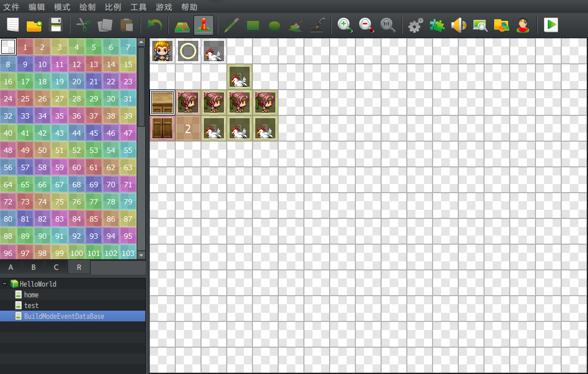
Task: Open the 比例 menu
Action: [x=113, y=7]
